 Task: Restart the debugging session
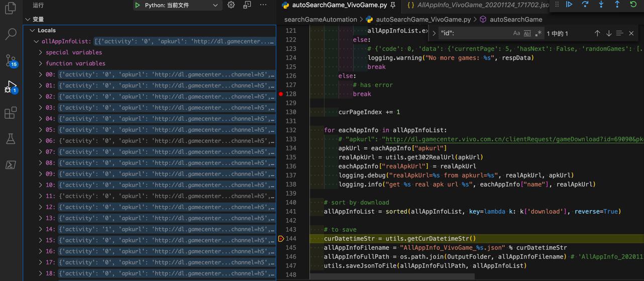click(x=633, y=5)
